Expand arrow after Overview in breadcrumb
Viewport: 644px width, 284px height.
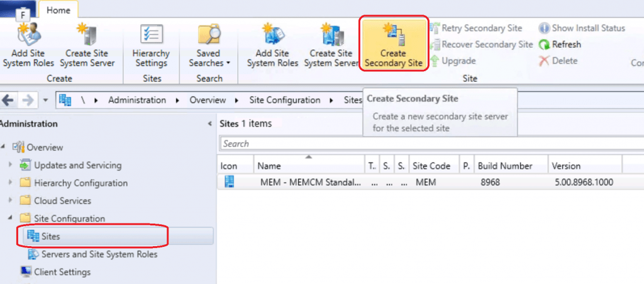coord(237,100)
